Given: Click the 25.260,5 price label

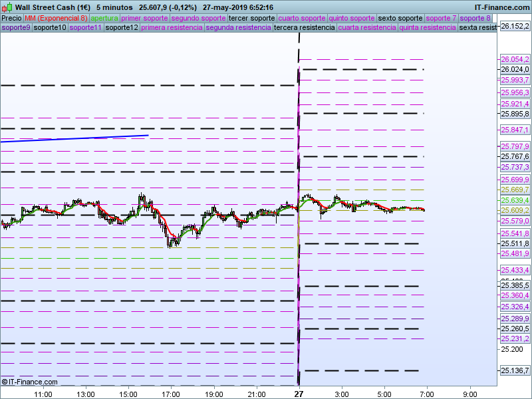Looking at the screenshot, I should coord(515,329).
